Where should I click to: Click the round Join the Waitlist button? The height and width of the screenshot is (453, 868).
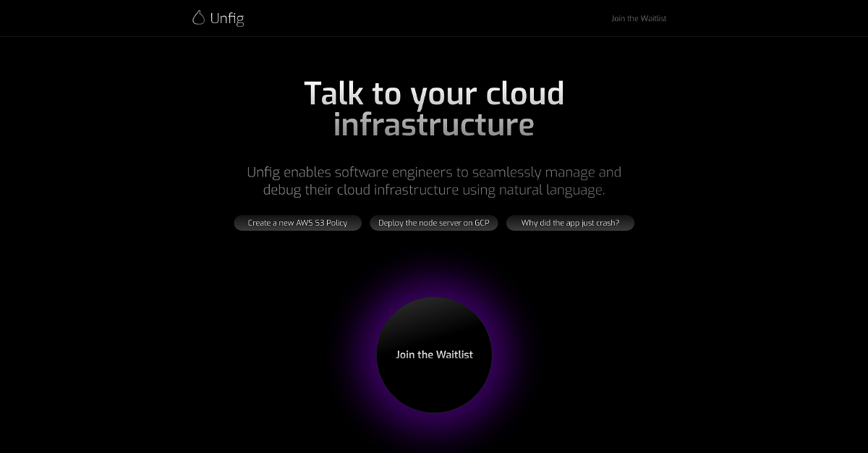[434, 355]
